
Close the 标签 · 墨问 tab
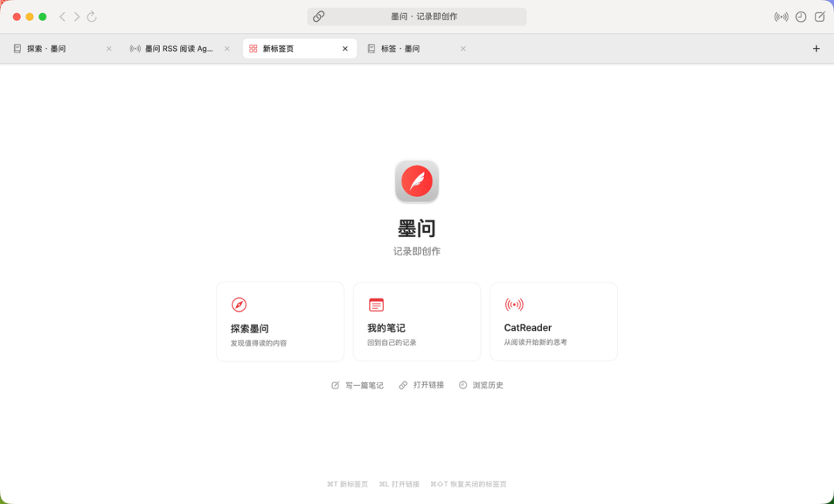tap(463, 49)
